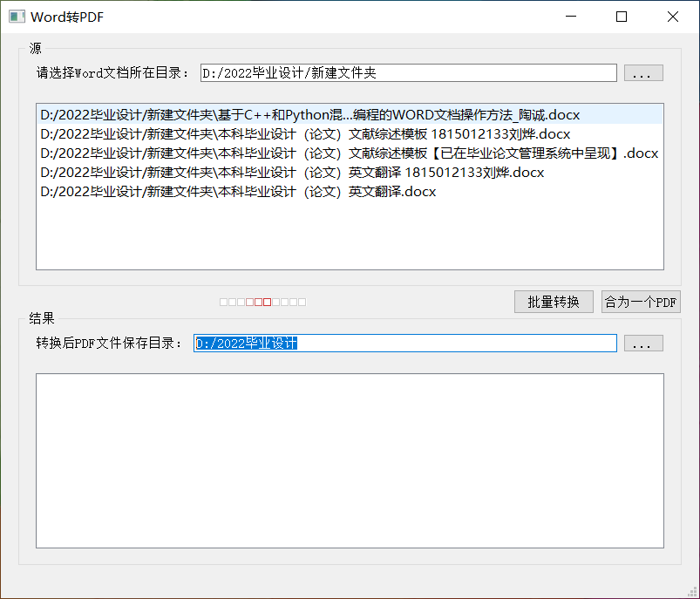Image resolution: width=700 pixels, height=599 pixels.
Task: Minimize the Word转PDF window
Action: (x=570, y=17)
